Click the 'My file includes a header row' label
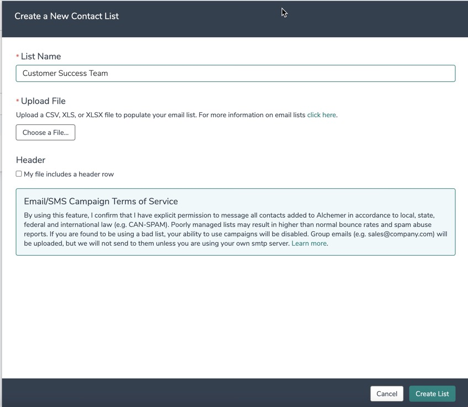This screenshot has width=468, height=407. click(69, 174)
